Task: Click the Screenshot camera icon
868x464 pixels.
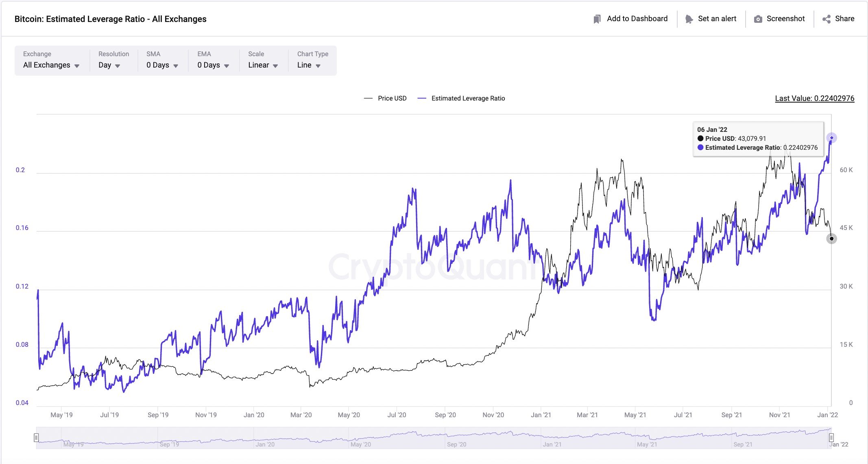Action: (758, 19)
